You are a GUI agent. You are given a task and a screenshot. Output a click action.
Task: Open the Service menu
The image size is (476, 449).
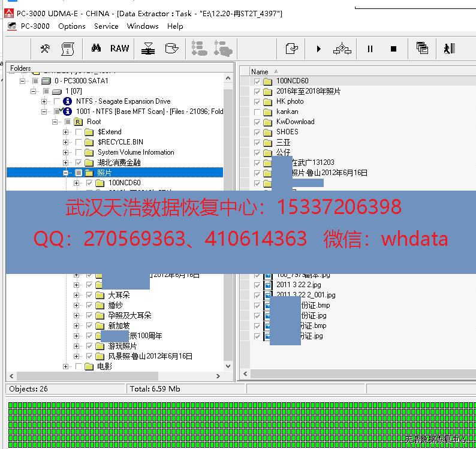106,26
